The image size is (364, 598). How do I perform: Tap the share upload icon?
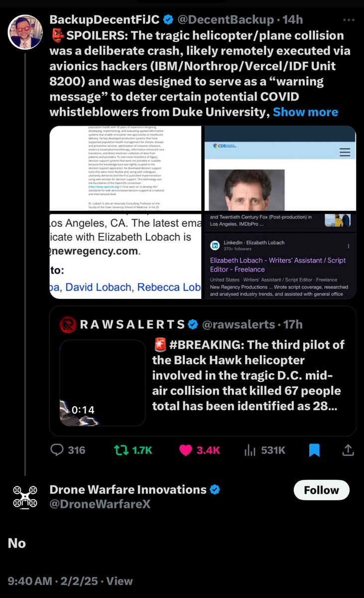[x=348, y=450]
